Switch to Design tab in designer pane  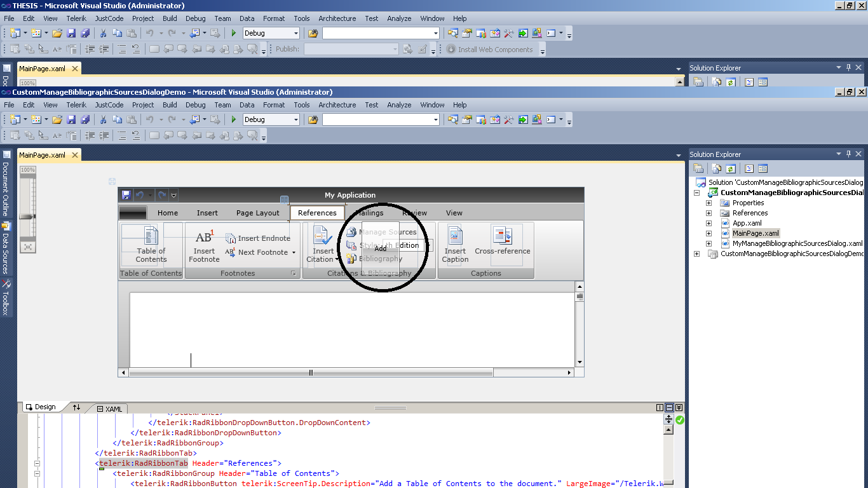click(41, 407)
